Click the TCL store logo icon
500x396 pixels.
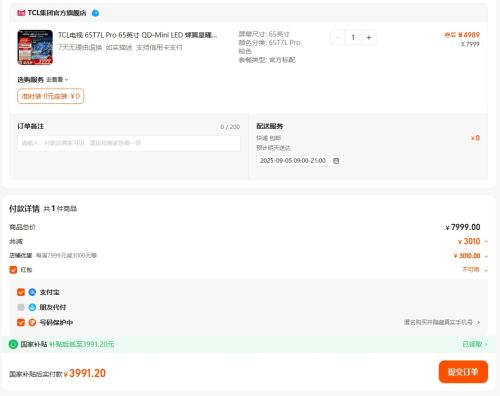pyautogui.click(x=21, y=13)
